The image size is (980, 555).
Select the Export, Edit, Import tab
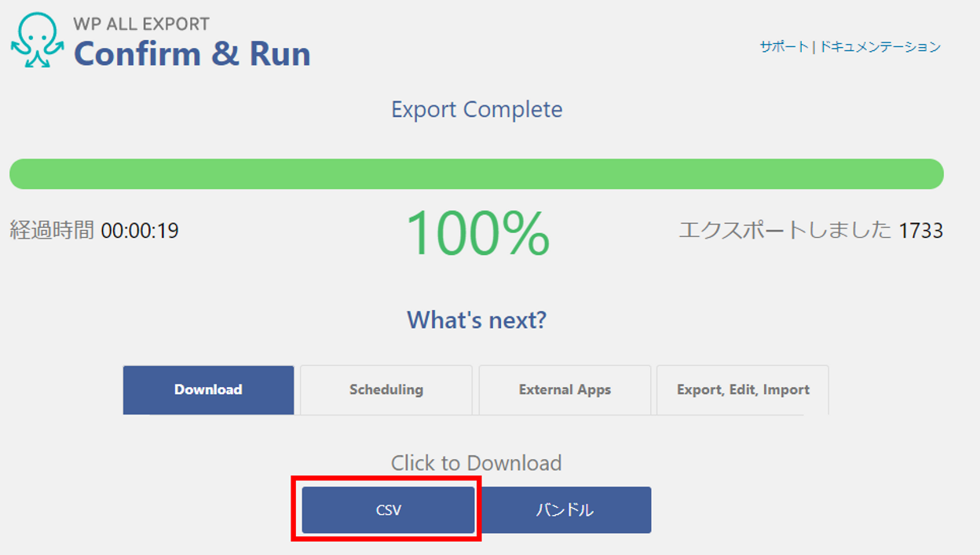point(743,389)
